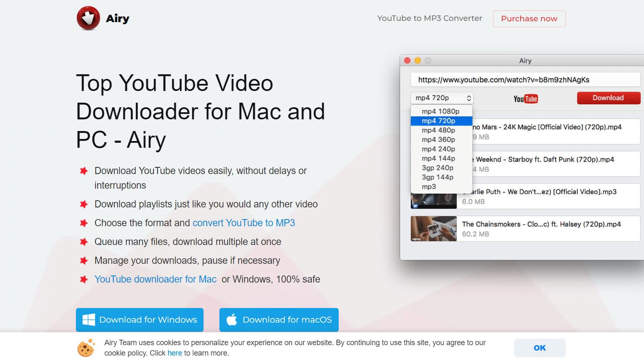This screenshot has height=361, width=644.
Task: Open YouTube to MP3 Converter link
Action: pyautogui.click(x=430, y=18)
